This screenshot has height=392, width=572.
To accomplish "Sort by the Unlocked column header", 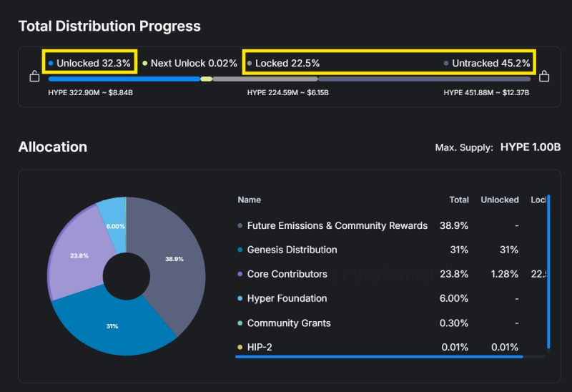I will pos(499,200).
